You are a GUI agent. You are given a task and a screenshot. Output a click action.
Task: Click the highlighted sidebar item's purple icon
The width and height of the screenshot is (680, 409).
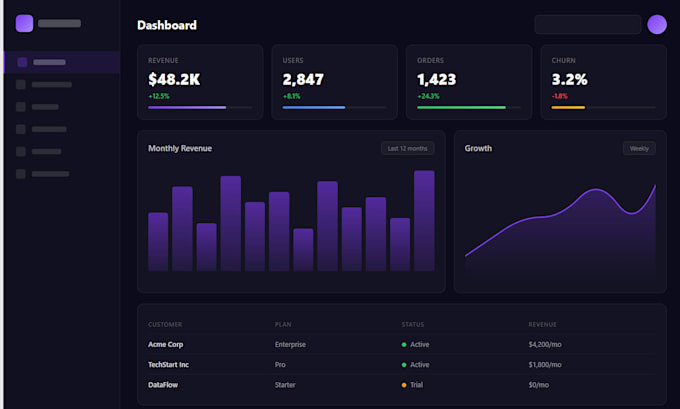click(22, 62)
